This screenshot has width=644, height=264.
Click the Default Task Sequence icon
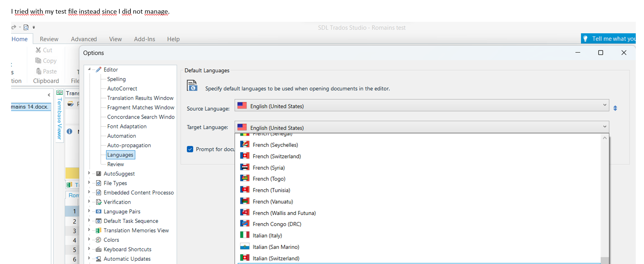point(99,221)
